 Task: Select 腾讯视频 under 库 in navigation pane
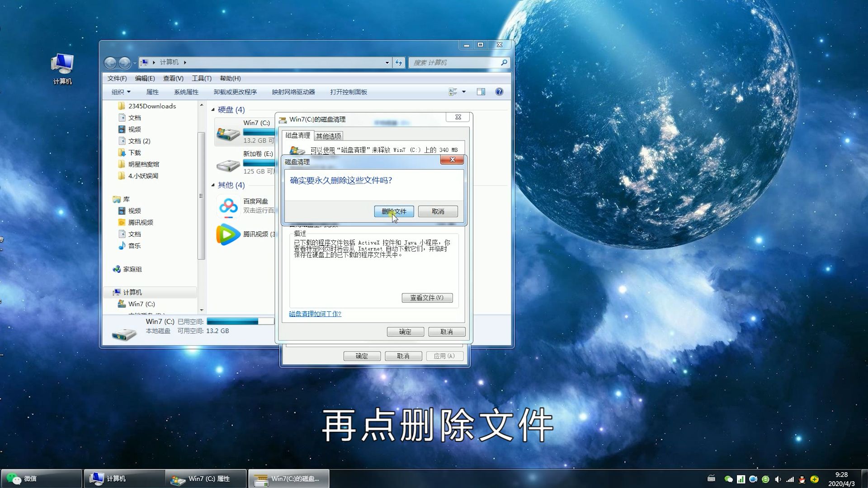[140, 222]
